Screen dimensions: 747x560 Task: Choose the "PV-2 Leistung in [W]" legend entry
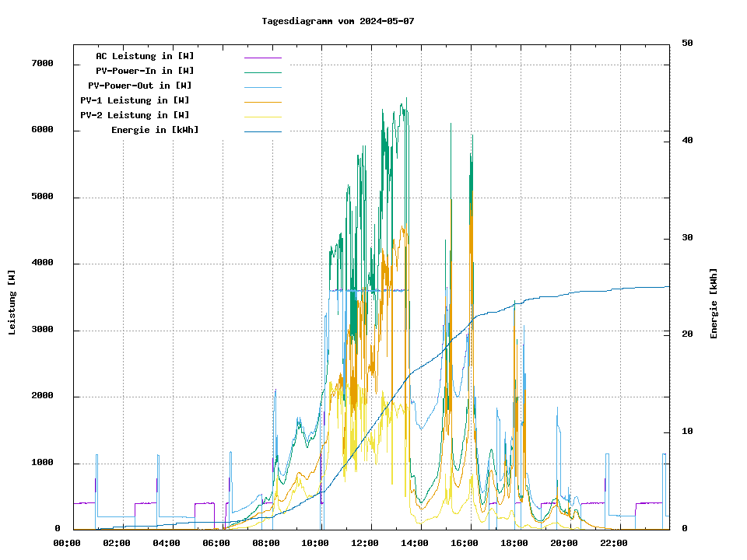tap(135, 115)
